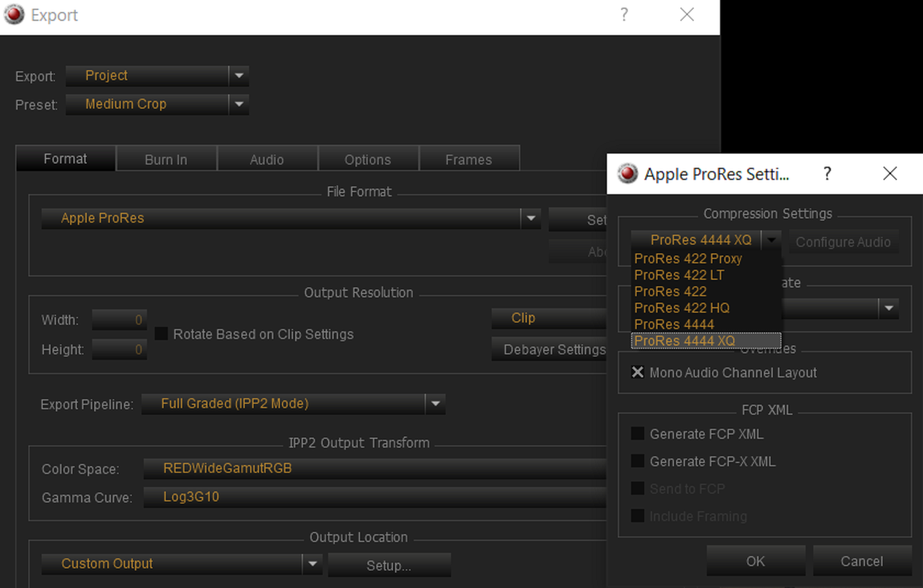Toggle Rotate Based on Clip Settings checkbox
The width and height of the screenshot is (923, 588).
[x=161, y=334]
